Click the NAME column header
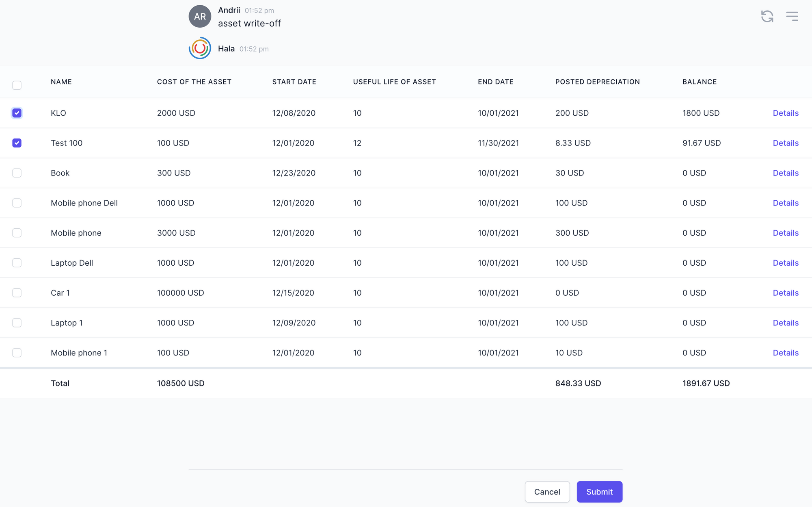The height and width of the screenshot is (507, 812). [61, 82]
